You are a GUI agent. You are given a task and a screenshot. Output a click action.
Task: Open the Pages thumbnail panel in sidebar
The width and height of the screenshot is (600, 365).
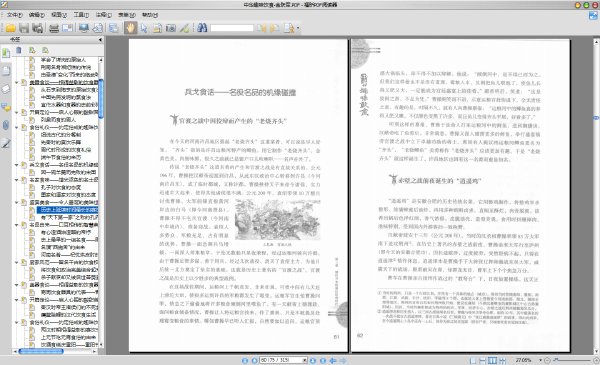[6, 71]
